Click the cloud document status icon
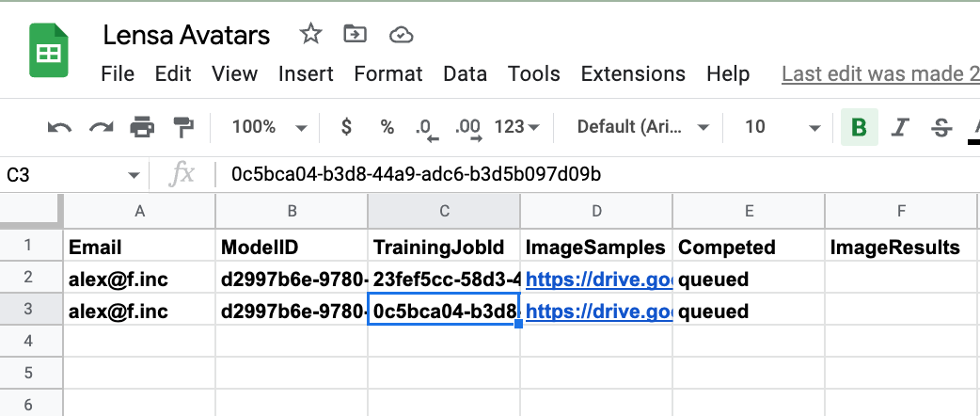 [402, 35]
